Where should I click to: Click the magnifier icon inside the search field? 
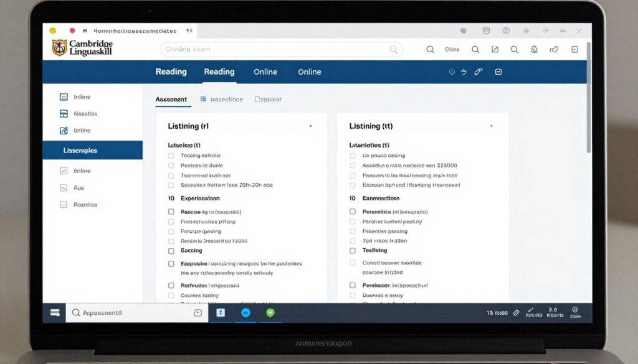[x=393, y=50]
